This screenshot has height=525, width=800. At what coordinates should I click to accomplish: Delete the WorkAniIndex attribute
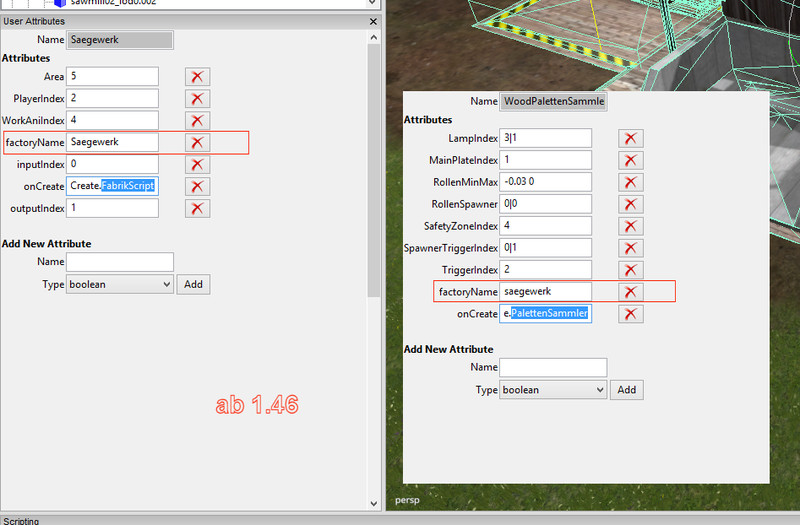(x=197, y=121)
